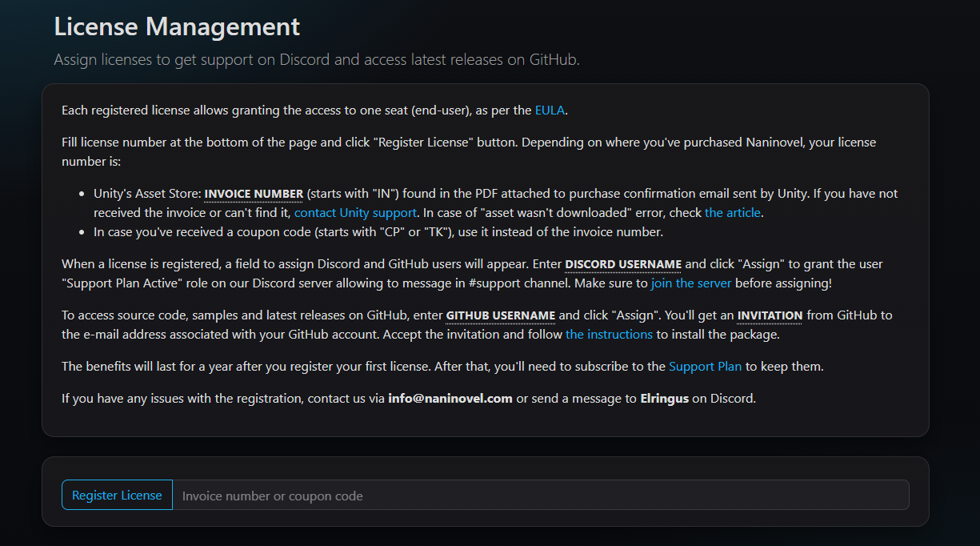Click the "benefits will last for a year" sentence
This screenshot has width=980, height=546.
point(320,367)
